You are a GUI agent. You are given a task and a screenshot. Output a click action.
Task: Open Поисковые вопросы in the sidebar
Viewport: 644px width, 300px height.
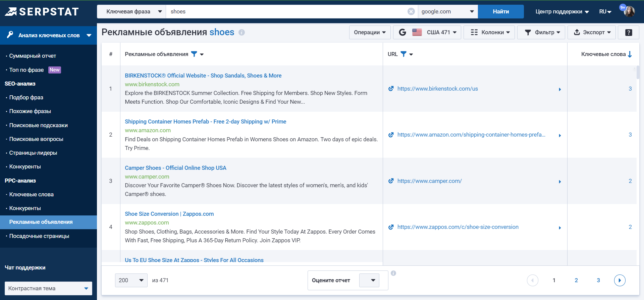coord(36,139)
